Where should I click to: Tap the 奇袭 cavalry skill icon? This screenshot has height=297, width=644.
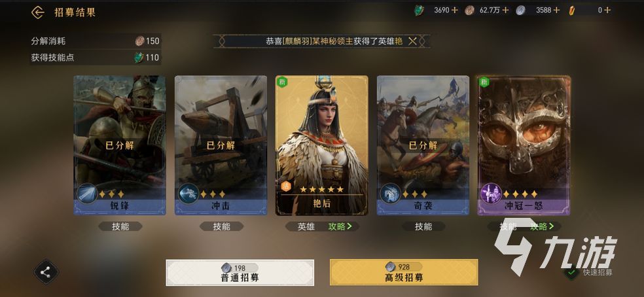coord(390,194)
